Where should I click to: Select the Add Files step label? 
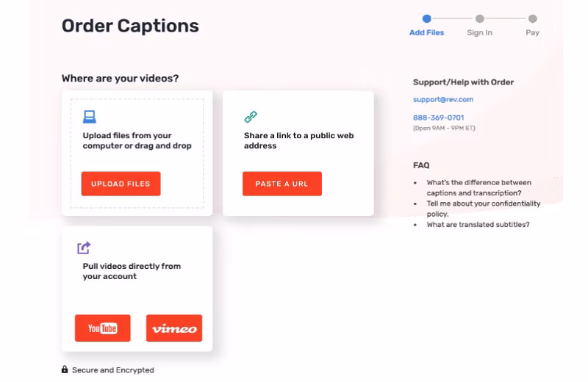pyautogui.click(x=426, y=33)
